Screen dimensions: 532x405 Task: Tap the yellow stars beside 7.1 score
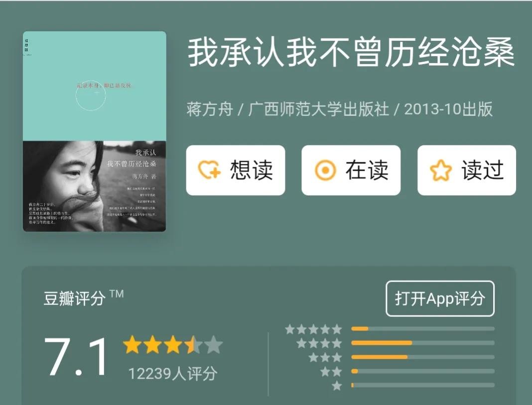[x=173, y=345]
